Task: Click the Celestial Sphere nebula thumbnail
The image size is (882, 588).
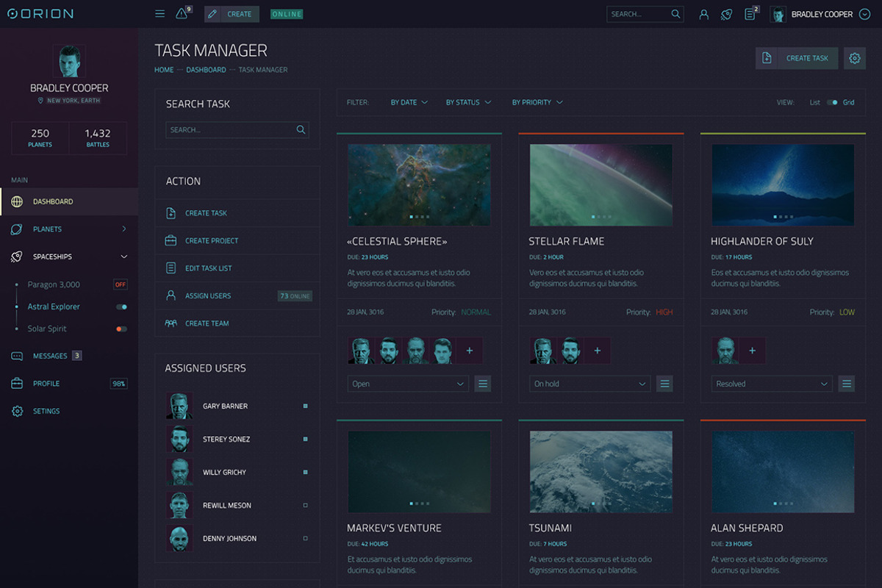Action: pos(419,184)
